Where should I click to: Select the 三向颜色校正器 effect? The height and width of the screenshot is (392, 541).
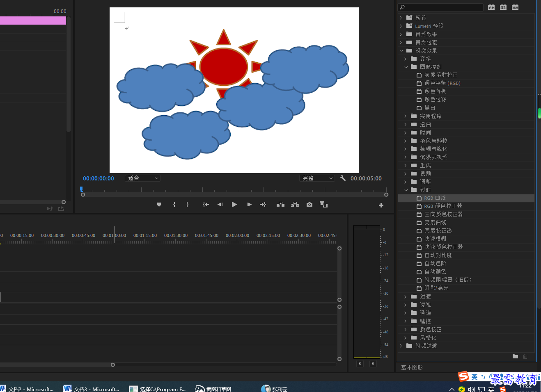coord(443,214)
